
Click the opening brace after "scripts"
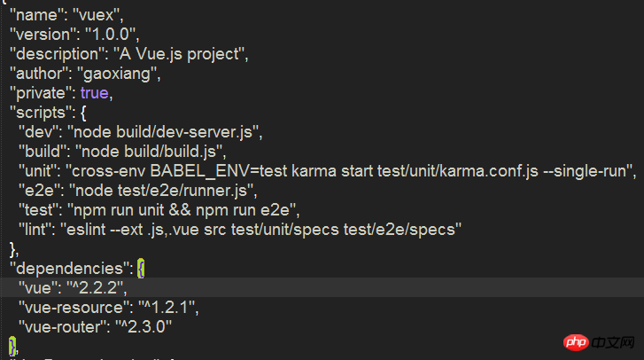coord(83,113)
